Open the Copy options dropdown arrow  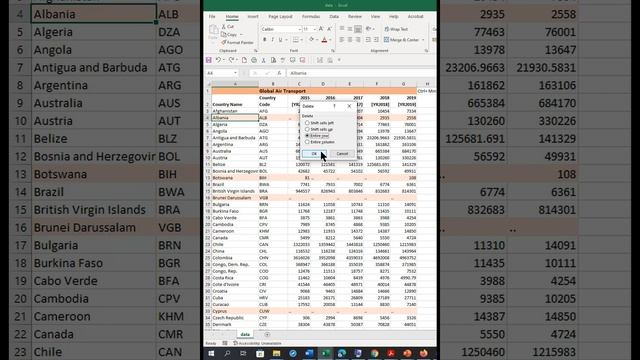point(241,35)
